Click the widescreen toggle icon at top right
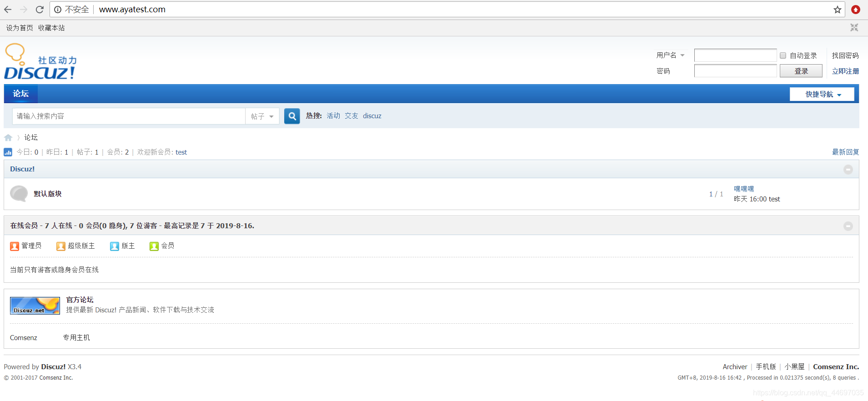Screen dimensions: 868x401 pos(854,28)
